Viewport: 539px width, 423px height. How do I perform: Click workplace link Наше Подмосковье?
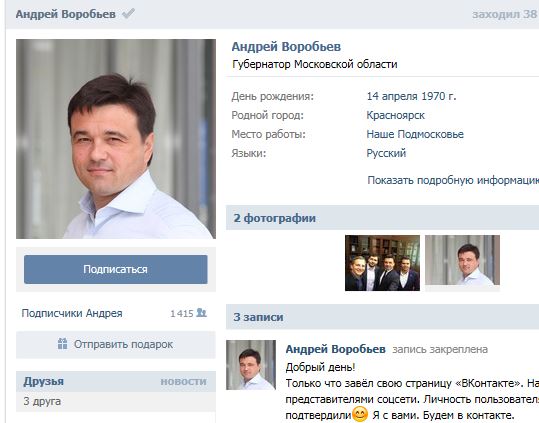tap(415, 134)
